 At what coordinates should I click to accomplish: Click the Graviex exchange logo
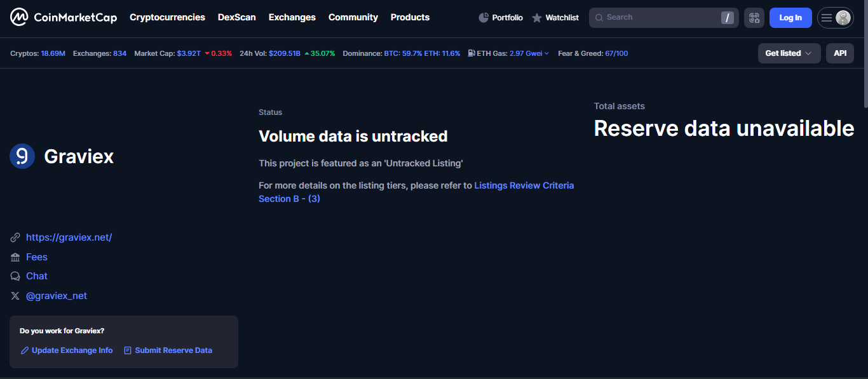coord(22,156)
